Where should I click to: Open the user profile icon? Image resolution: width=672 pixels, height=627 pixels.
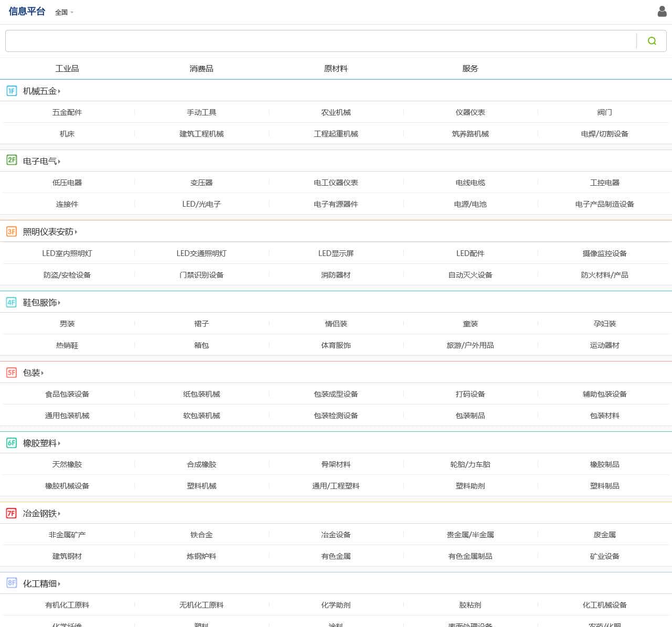coord(662,12)
